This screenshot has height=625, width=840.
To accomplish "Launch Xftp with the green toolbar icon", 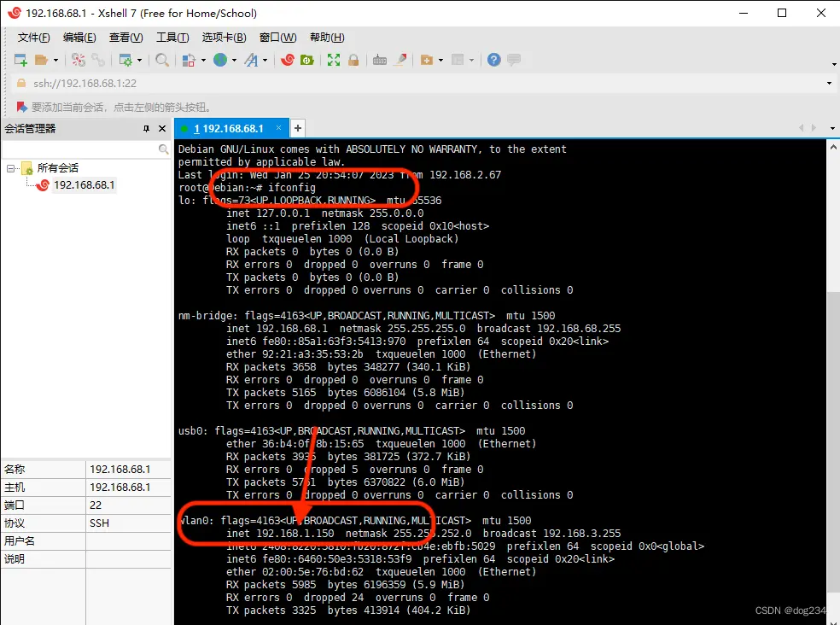I will pos(306,60).
